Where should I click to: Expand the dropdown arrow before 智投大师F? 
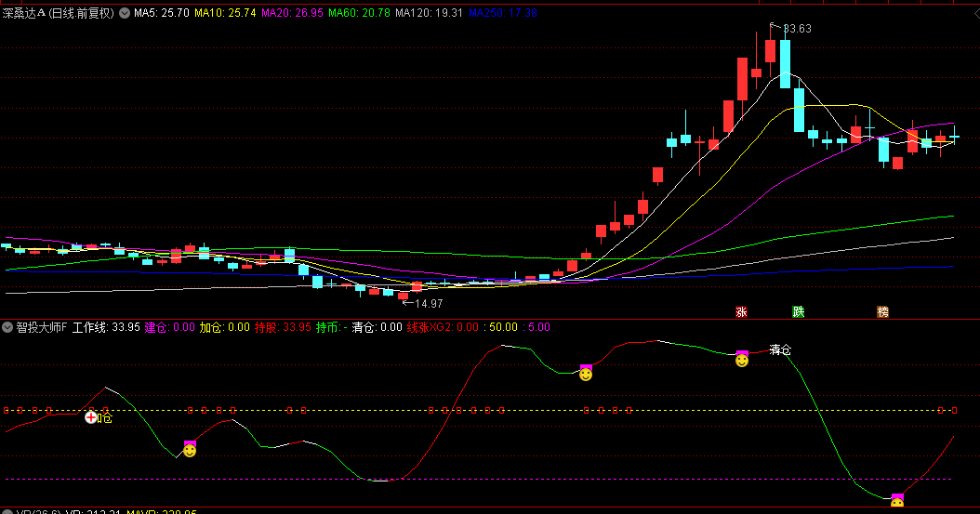click(7, 327)
